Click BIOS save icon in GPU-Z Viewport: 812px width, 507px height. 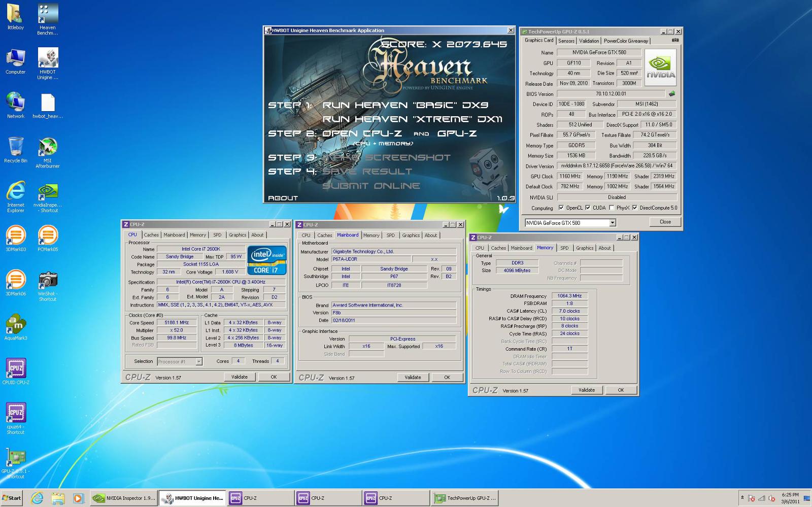(x=672, y=93)
